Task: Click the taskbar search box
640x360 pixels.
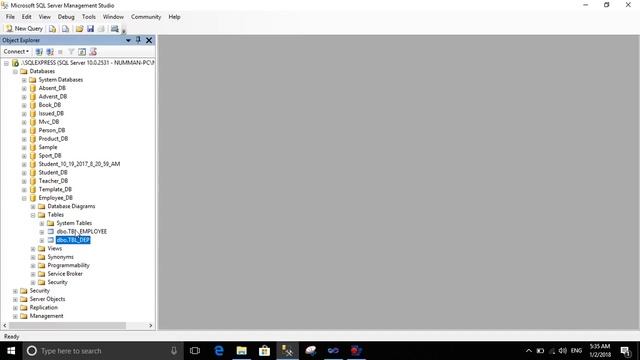Action: tap(102, 351)
